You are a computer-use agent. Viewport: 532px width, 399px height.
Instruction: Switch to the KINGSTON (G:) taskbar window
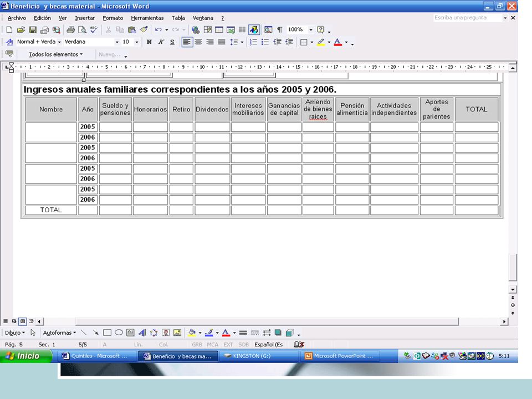point(259,356)
